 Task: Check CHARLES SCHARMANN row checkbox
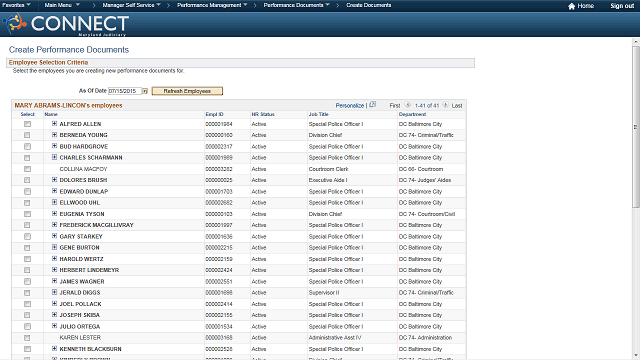[27, 158]
